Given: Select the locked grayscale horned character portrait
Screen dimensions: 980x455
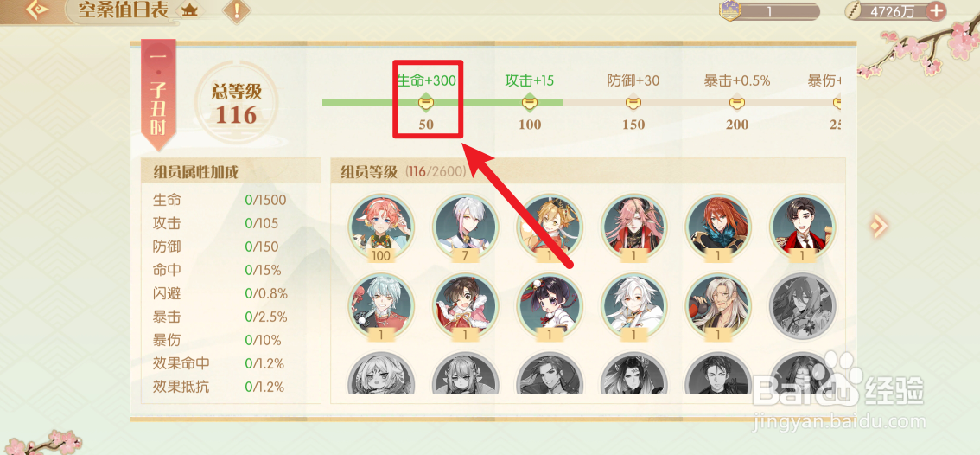Looking at the screenshot, I should coord(802,304).
